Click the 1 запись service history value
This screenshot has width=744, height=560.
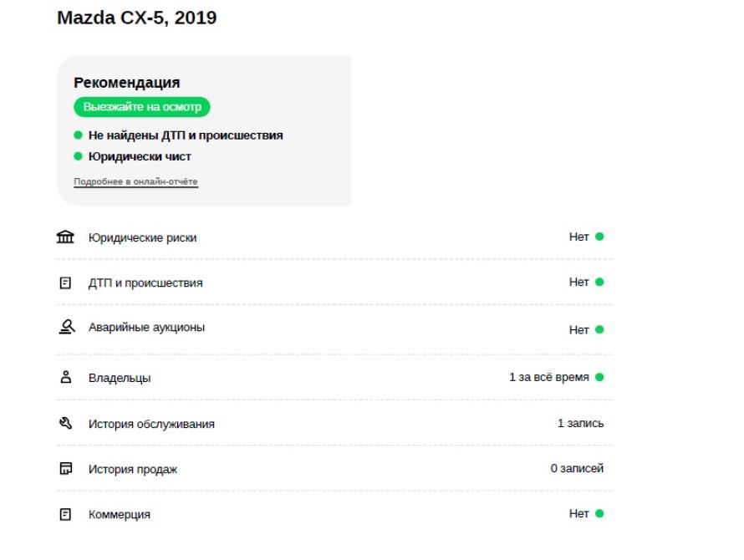click(x=580, y=423)
